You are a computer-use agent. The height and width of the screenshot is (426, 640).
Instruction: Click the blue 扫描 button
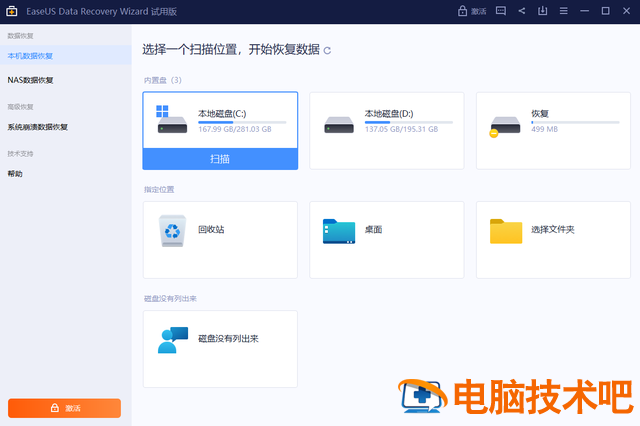[x=220, y=159]
